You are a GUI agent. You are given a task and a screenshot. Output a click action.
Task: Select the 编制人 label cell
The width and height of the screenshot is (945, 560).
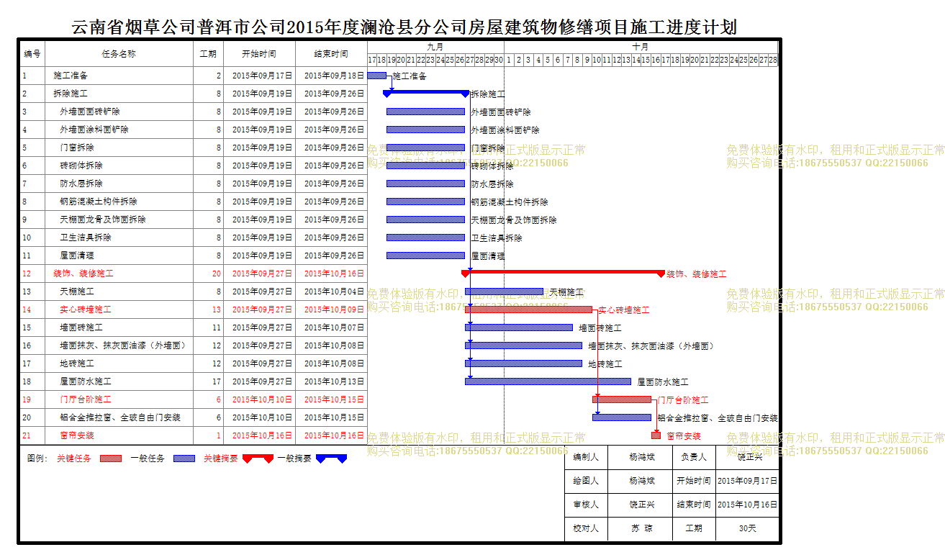(586, 457)
